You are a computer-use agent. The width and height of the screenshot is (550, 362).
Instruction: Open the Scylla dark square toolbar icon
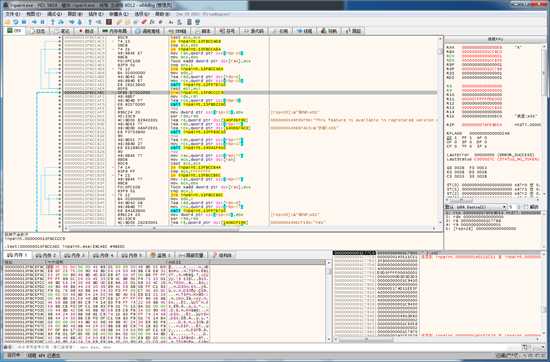(x=109, y=22)
